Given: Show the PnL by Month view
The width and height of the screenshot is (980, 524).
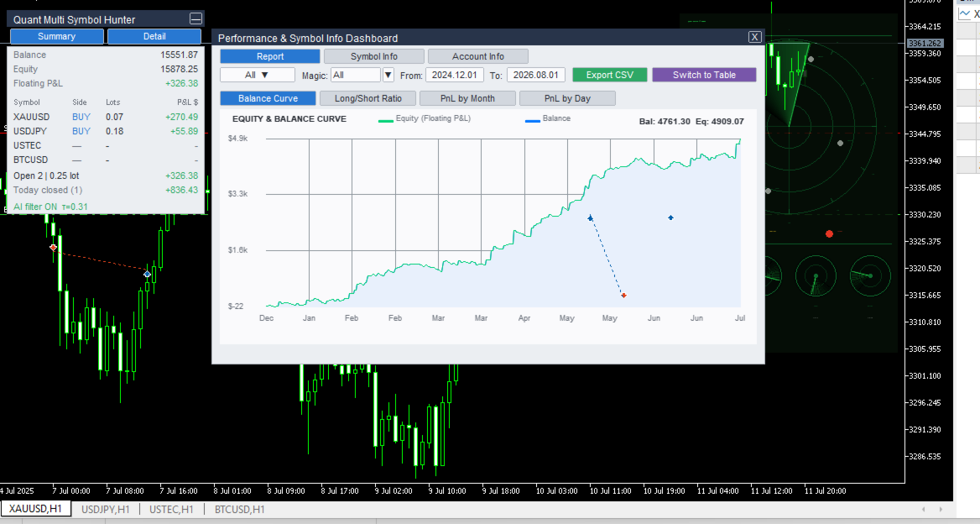Looking at the screenshot, I should coord(467,98).
